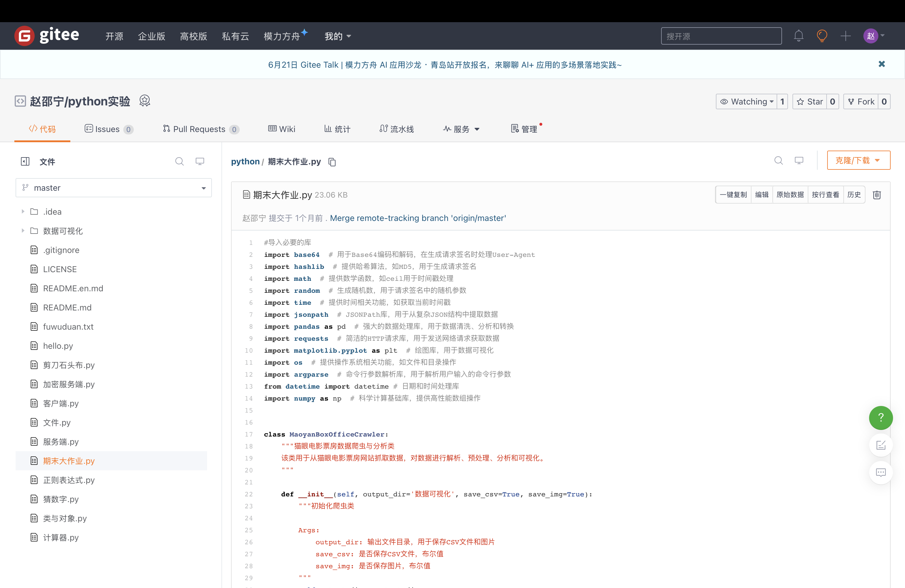Open the Wiki tab

(282, 129)
